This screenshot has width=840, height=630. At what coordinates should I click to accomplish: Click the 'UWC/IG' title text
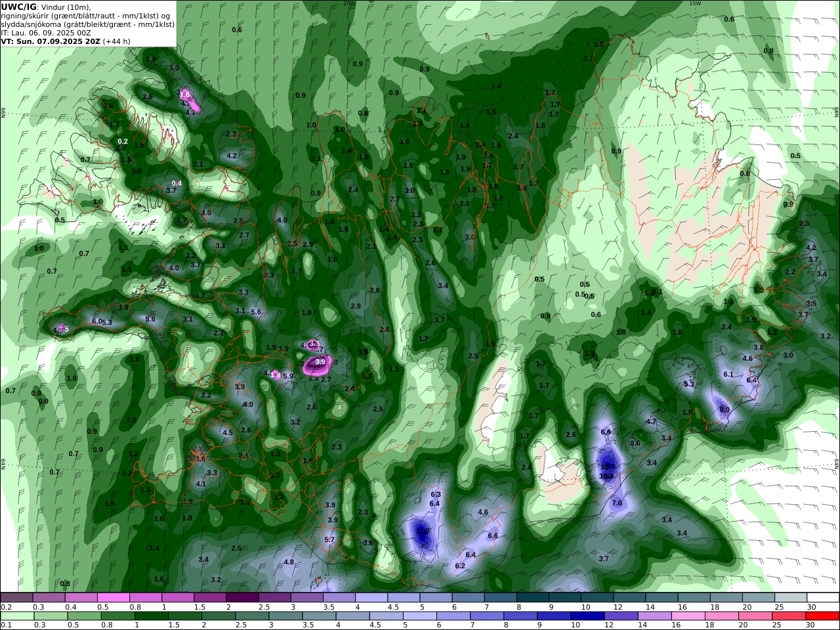point(19,7)
